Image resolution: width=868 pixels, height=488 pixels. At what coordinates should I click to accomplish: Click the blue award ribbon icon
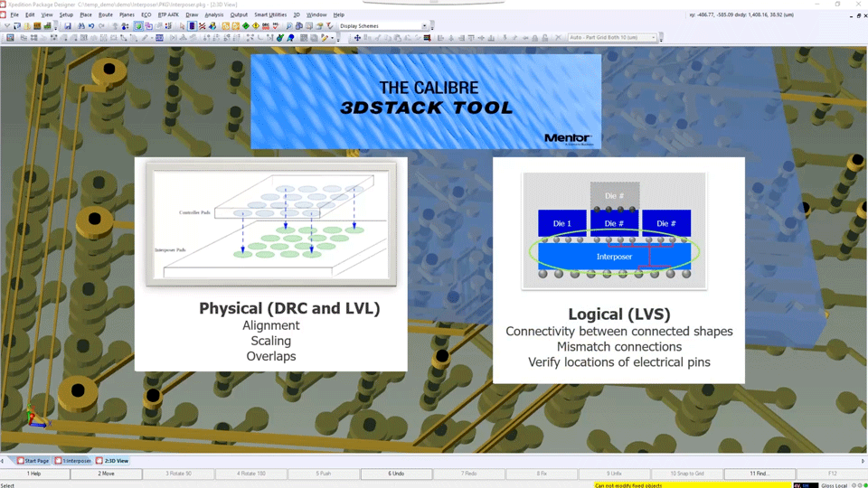point(290,38)
